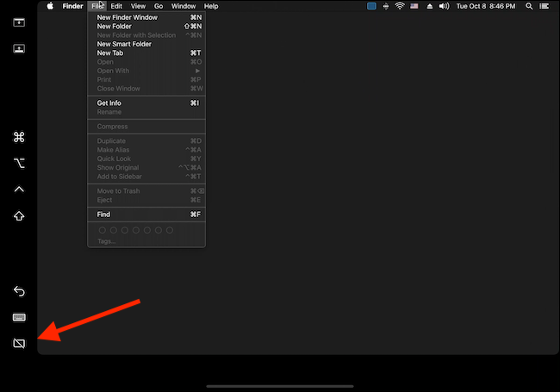Tap the Undo arrow in sidebar
Image resolution: width=560 pixels, height=392 pixels.
pyautogui.click(x=19, y=291)
